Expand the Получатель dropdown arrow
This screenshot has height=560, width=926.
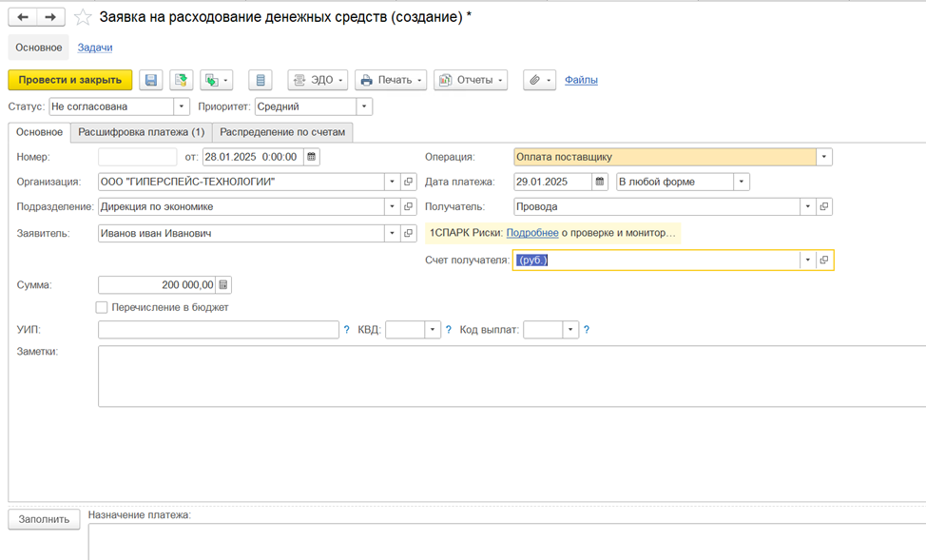coord(808,206)
